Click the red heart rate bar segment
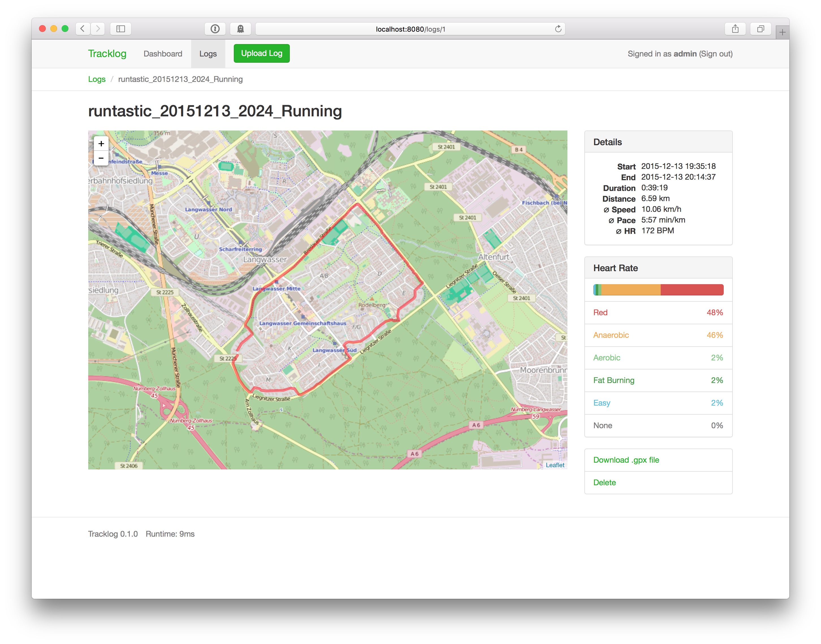This screenshot has width=821, height=644. click(692, 290)
